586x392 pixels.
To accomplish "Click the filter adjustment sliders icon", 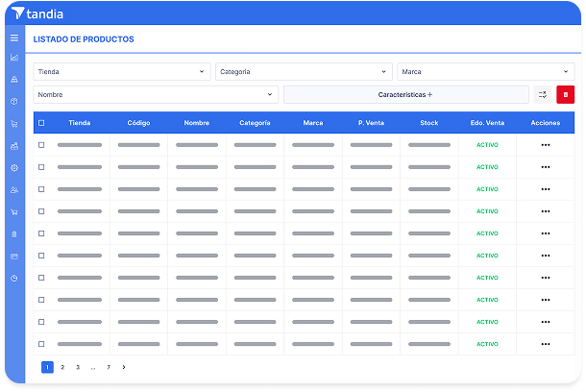I will point(543,94).
